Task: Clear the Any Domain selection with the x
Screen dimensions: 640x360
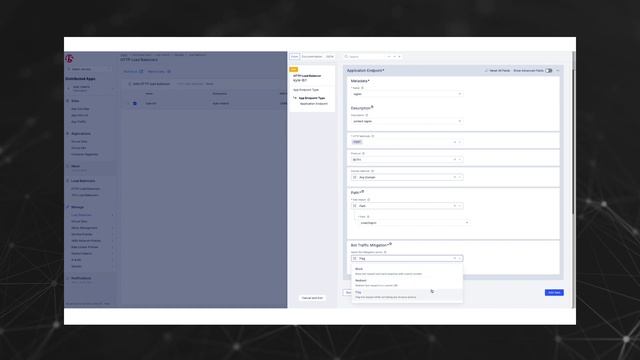Action: (455, 177)
